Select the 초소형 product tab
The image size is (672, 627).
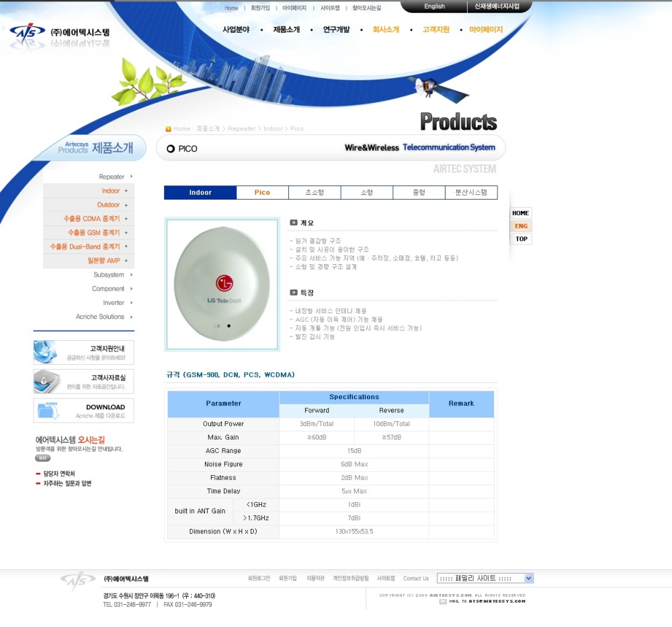click(x=314, y=193)
